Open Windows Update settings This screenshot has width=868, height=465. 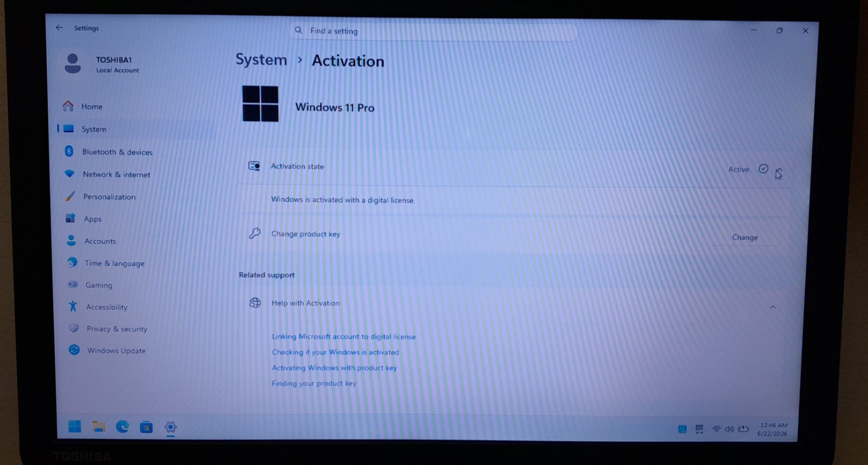click(117, 351)
